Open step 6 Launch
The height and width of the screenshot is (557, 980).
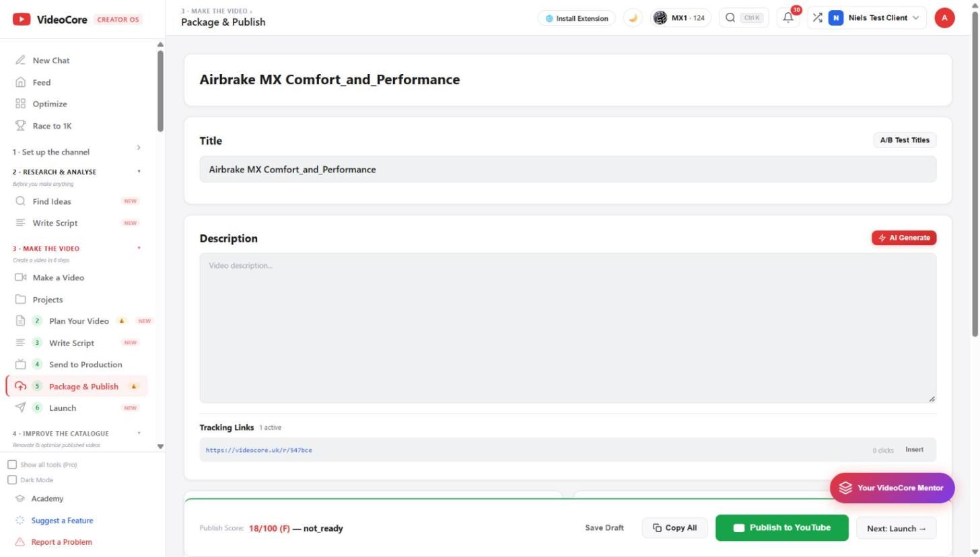[63, 407]
